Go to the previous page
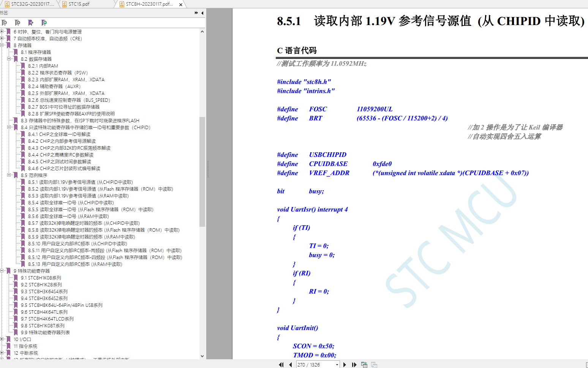This screenshot has height=368, width=588. [x=291, y=365]
